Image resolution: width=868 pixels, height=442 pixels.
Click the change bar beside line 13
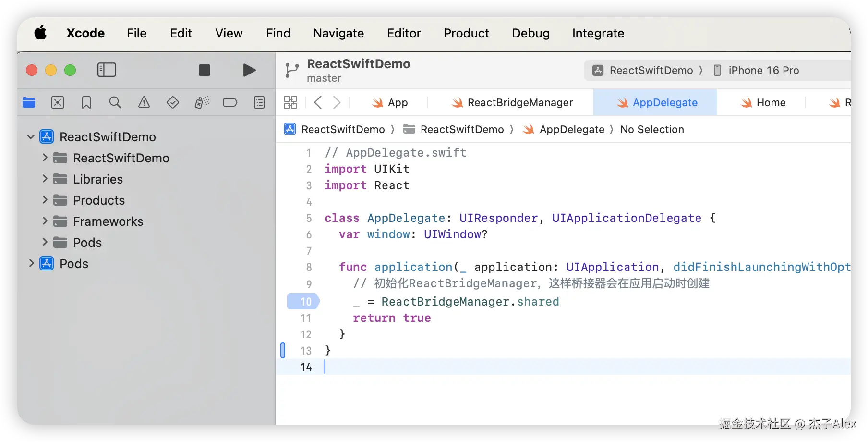click(283, 350)
